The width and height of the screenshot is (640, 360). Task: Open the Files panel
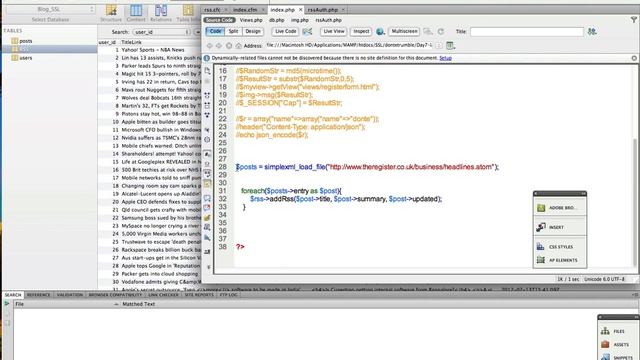pos(618,331)
